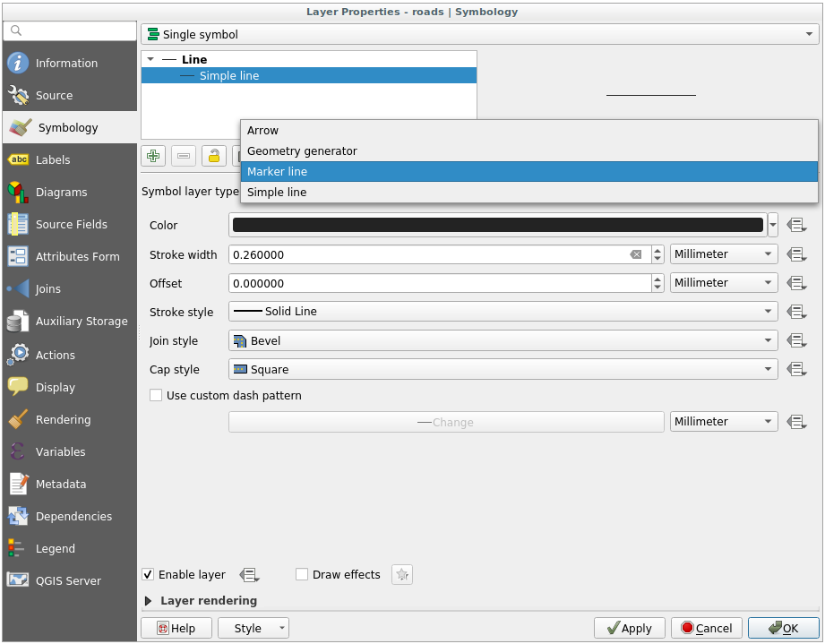Expand the Layer rendering section
The height and width of the screenshot is (644, 825).
[149, 601]
